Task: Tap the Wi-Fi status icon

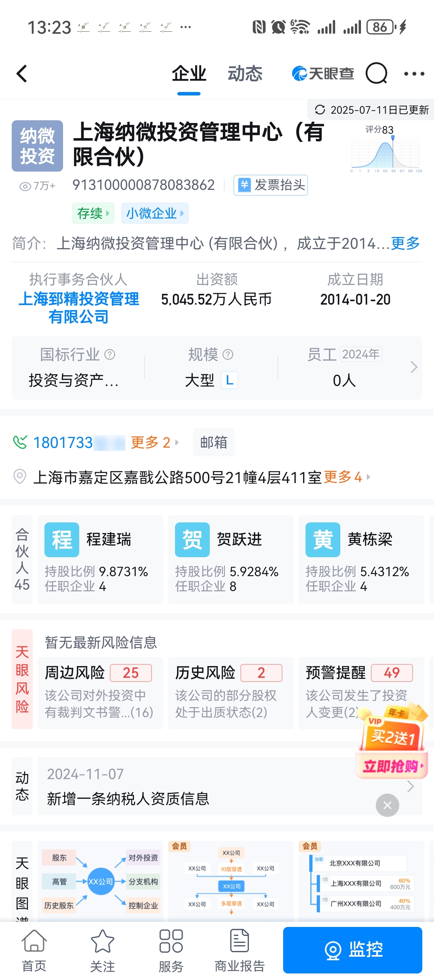Action: tap(300, 27)
